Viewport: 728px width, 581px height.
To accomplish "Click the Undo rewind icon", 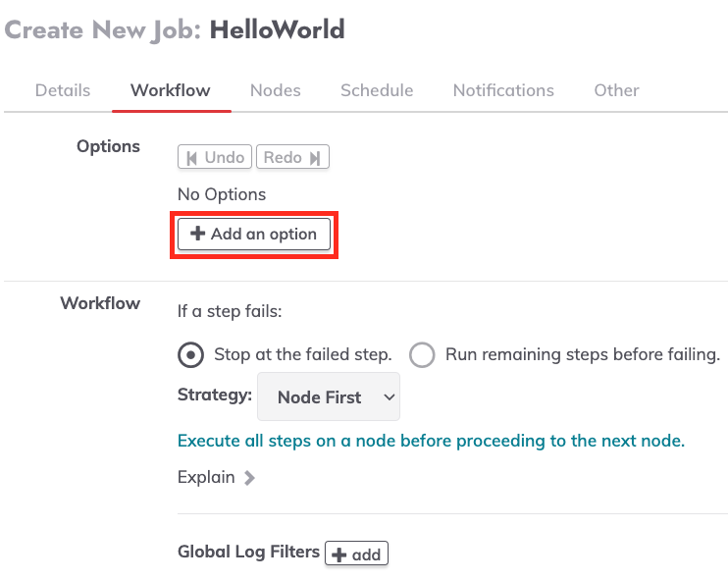I will [191, 158].
